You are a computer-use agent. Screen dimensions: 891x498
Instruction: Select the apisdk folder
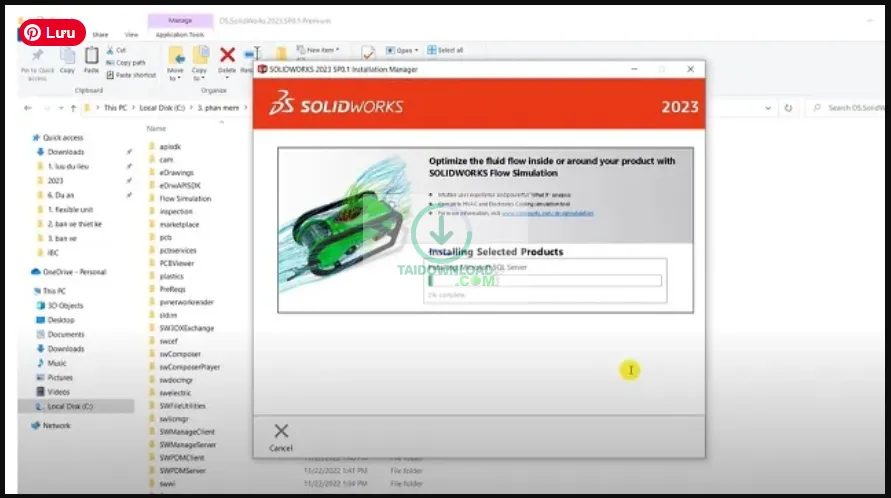pyautogui.click(x=170, y=147)
